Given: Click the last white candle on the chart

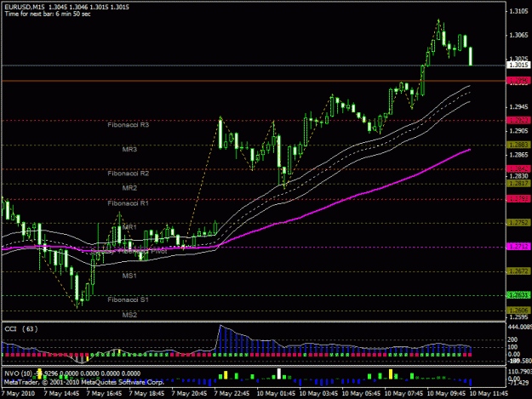Looking at the screenshot, I should (x=471, y=56).
